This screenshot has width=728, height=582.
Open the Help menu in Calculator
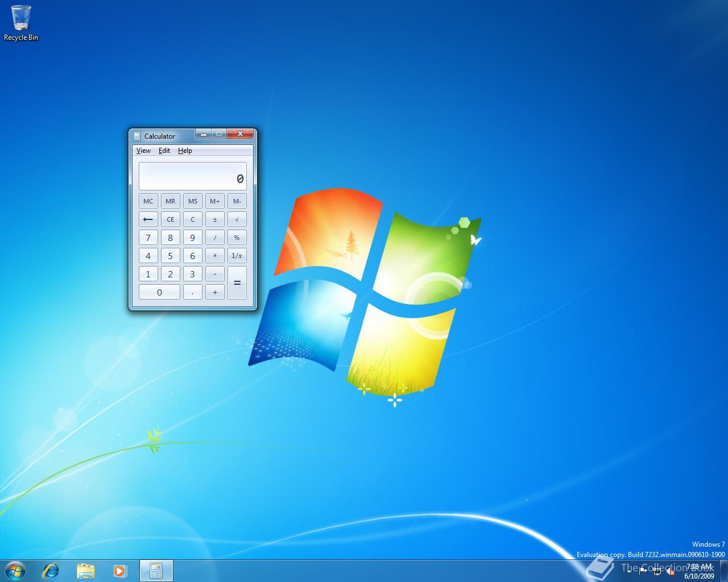[x=185, y=151]
